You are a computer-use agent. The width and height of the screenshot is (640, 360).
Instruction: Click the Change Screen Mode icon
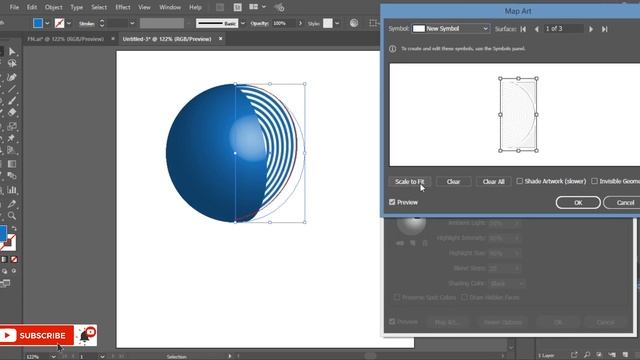(x=5, y=283)
